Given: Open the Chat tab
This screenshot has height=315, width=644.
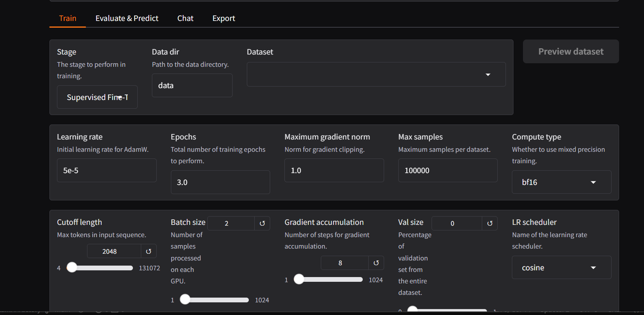Looking at the screenshot, I should pos(185,19).
